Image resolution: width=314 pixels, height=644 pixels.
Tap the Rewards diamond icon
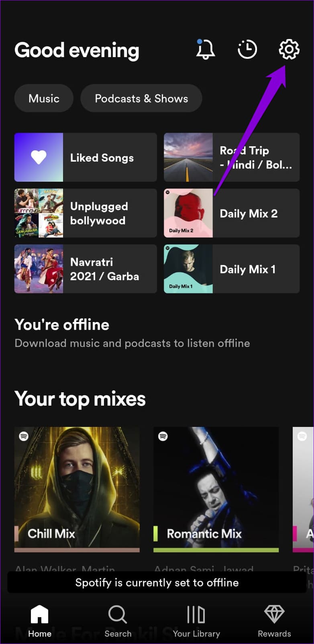(274, 614)
